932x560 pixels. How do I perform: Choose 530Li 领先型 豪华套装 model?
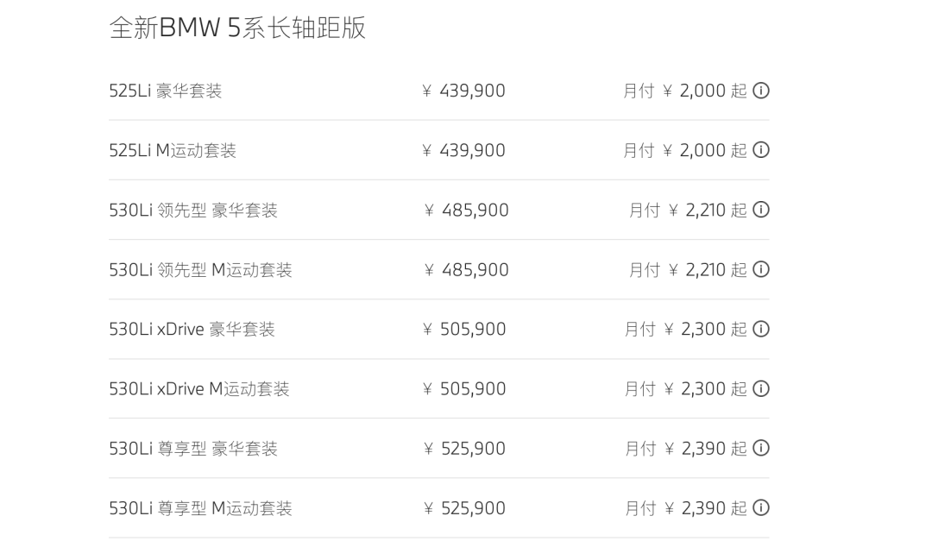(x=193, y=211)
